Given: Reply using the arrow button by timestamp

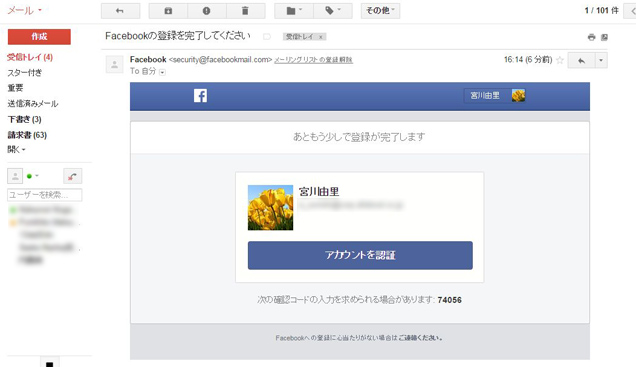Looking at the screenshot, I should [581, 60].
